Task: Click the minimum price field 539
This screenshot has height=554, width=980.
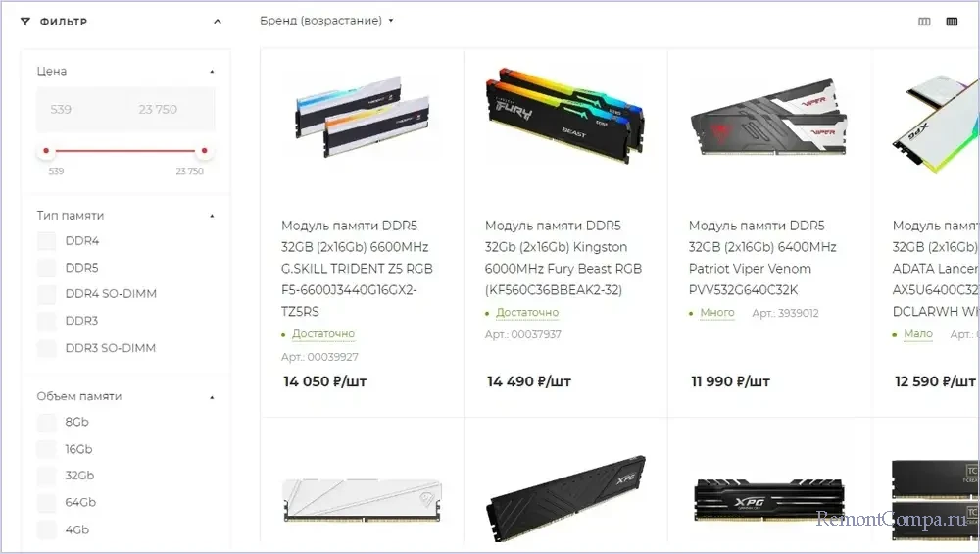Action: coord(80,110)
